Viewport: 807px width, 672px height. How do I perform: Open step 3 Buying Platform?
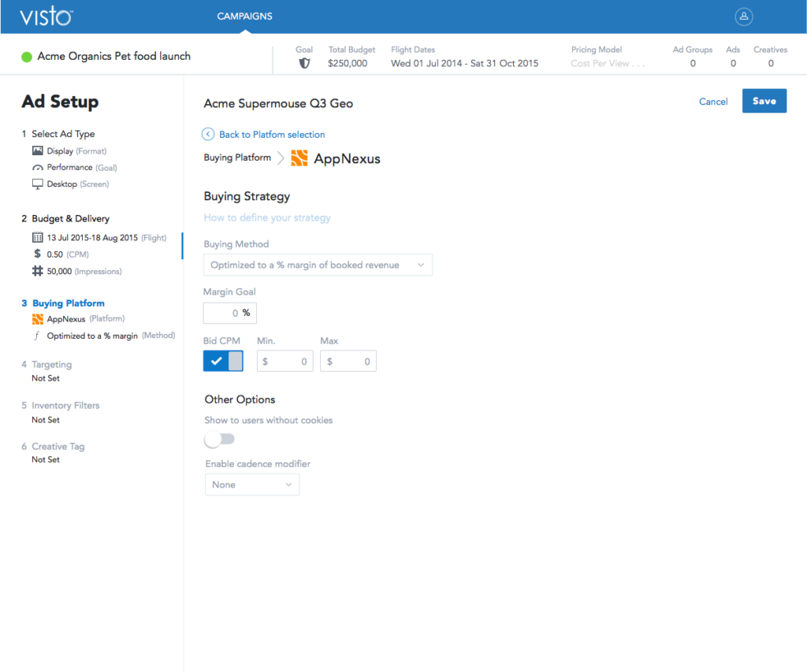click(x=63, y=303)
